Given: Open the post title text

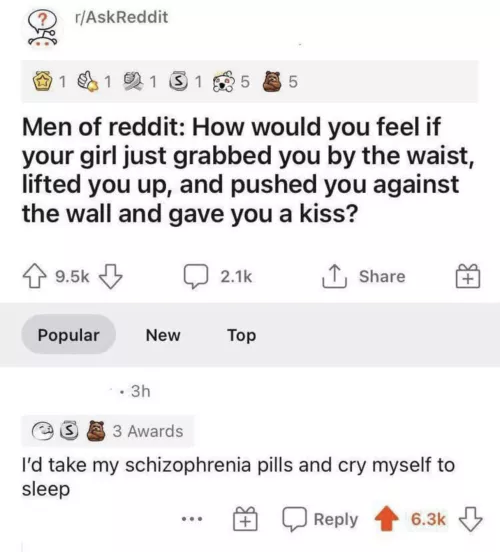Looking at the screenshot, I should click(x=248, y=170).
